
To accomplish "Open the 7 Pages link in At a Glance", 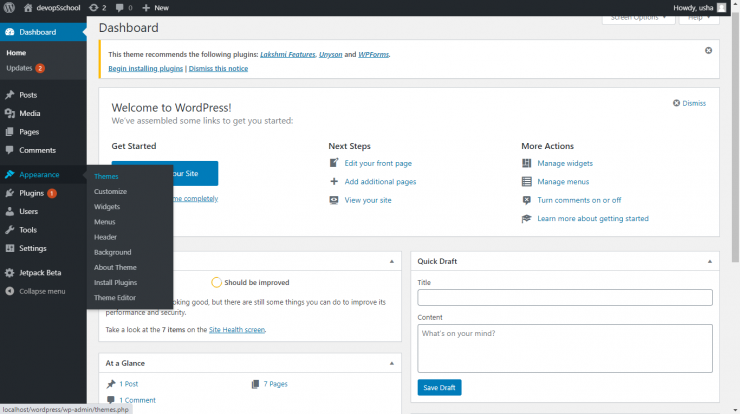I will tap(275, 384).
